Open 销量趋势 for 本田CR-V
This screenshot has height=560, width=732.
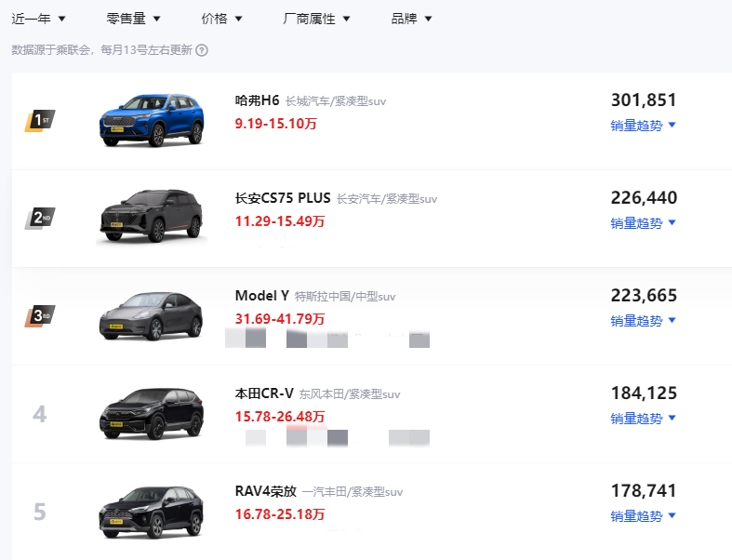643,419
